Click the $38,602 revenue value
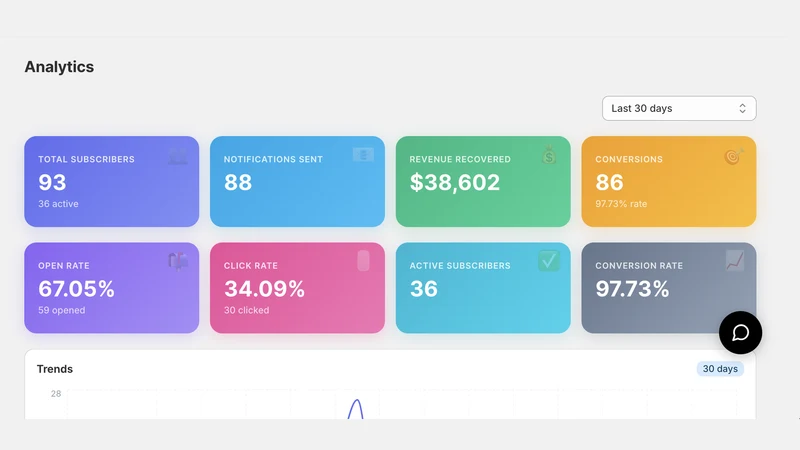800x450 pixels. (455, 182)
